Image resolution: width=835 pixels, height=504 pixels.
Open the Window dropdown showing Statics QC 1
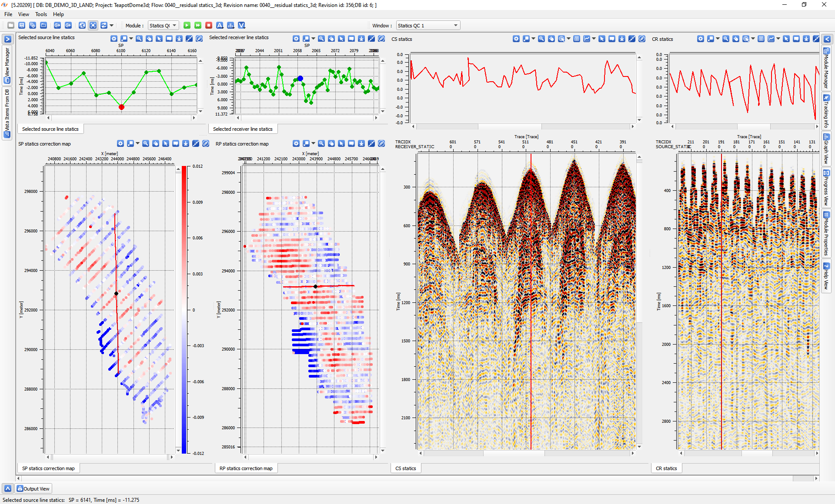428,26
